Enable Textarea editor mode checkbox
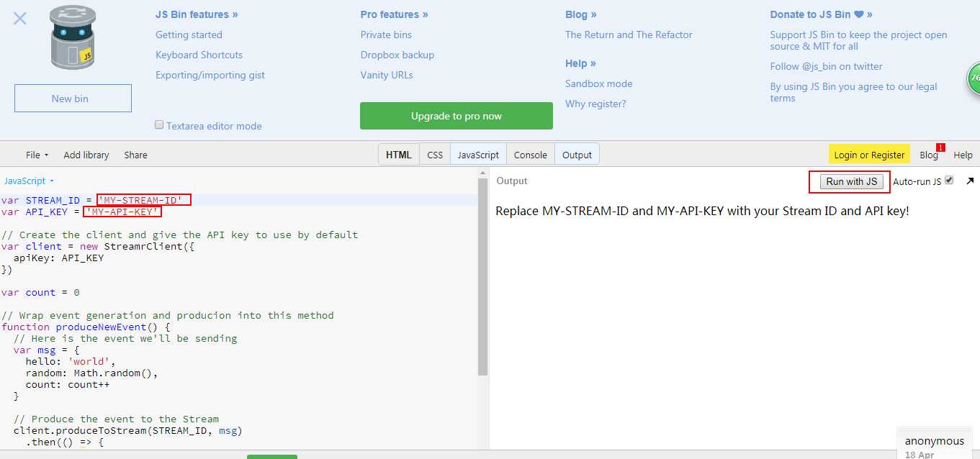Screen dimensions: 980x459 159,124
